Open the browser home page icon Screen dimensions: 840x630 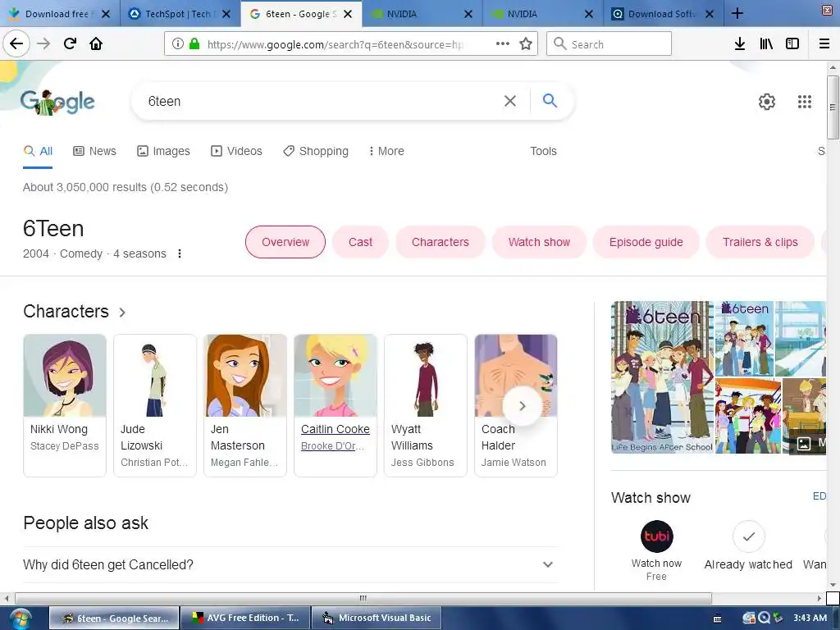click(x=96, y=43)
